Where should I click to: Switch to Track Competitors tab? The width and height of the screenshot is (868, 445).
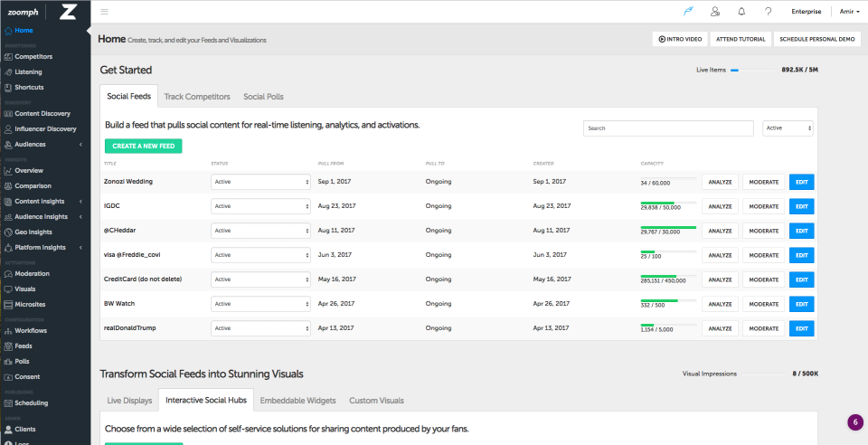point(197,96)
